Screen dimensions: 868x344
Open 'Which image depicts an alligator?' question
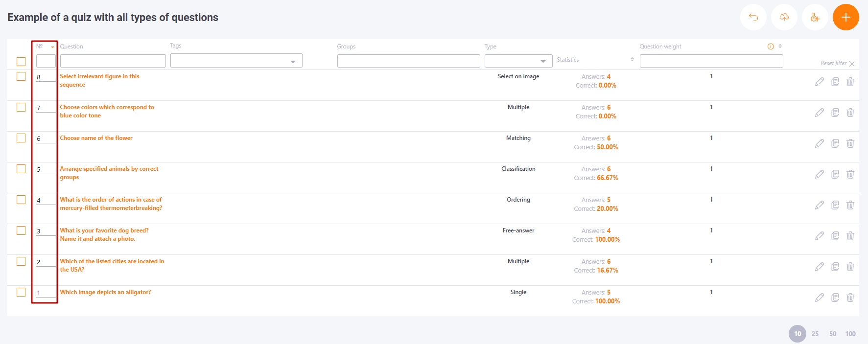pos(105,292)
